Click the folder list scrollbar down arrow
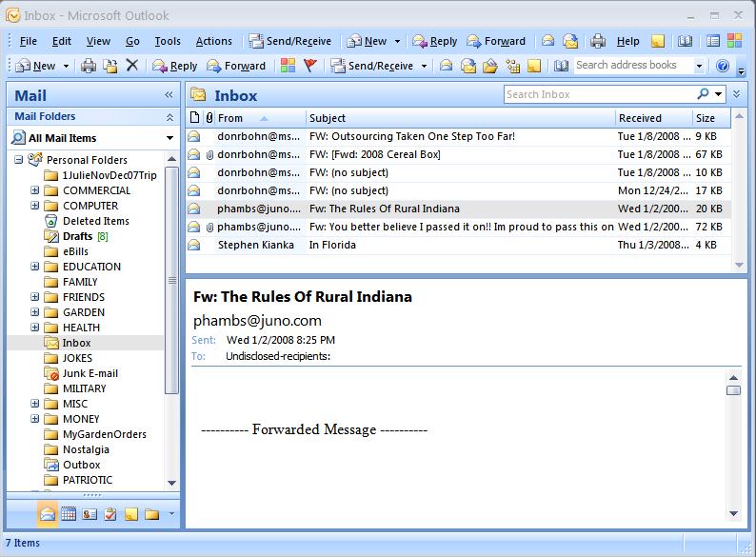Viewport: 756px width, 557px height. click(171, 483)
